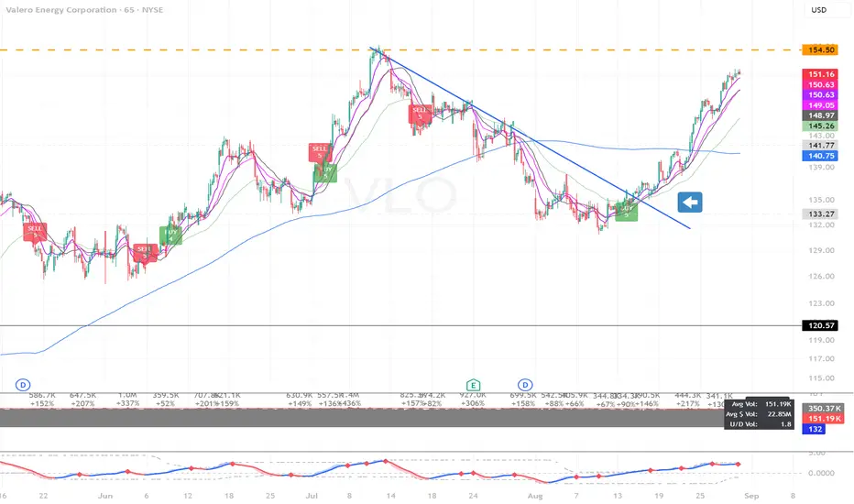The height and width of the screenshot is (504, 854).
Task: Open the earnings E marker
Action: (x=473, y=385)
